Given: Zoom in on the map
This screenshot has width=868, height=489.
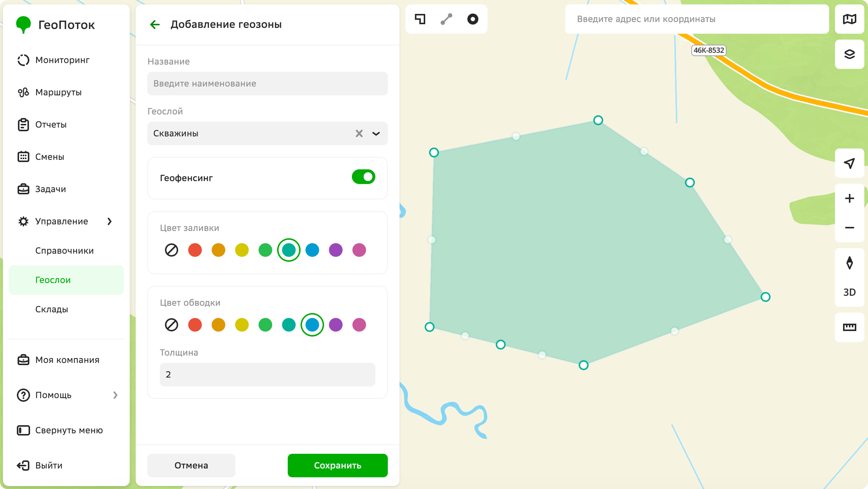Looking at the screenshot, I should pyautogui.click(x=850, y=198).
